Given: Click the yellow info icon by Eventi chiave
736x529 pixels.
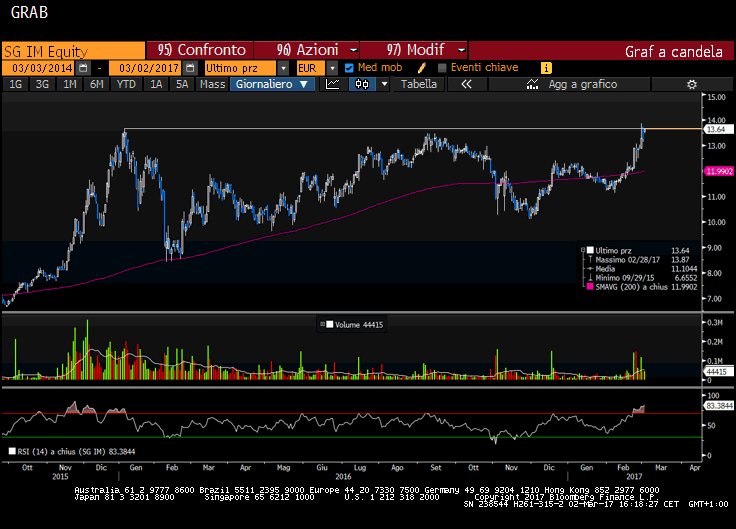Looking at the screenshot, I should point(546,67).
